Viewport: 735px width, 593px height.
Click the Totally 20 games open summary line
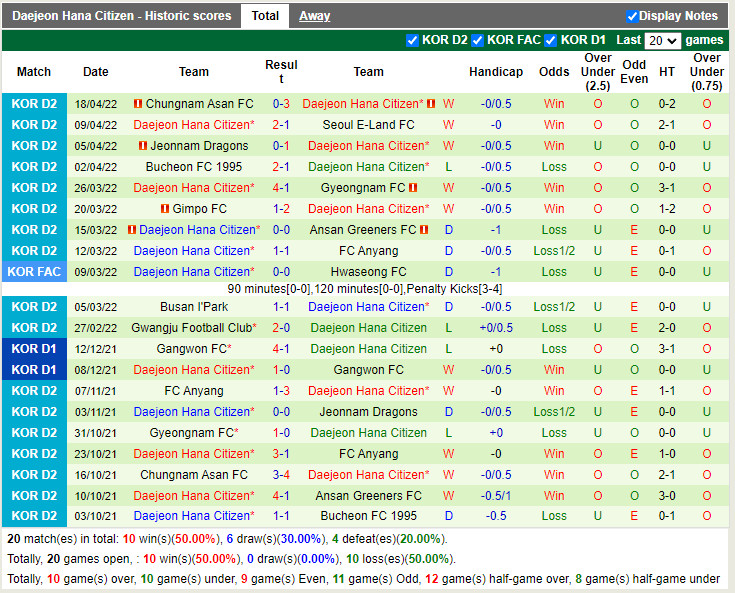(232, 559)
